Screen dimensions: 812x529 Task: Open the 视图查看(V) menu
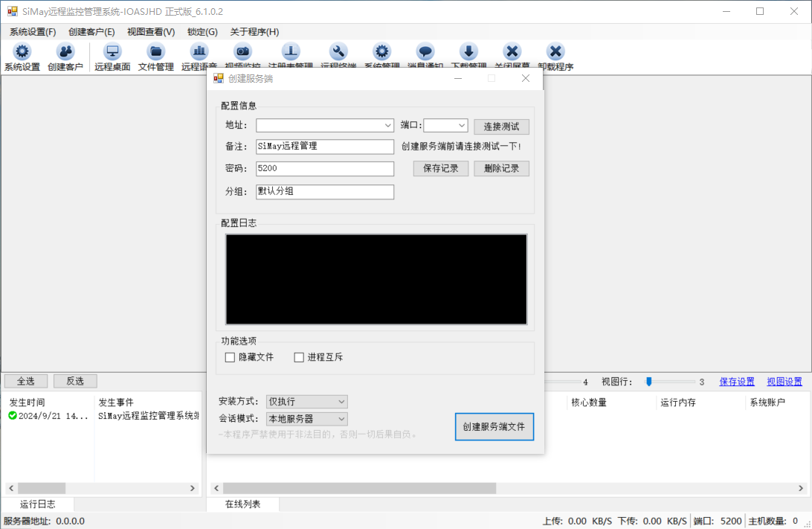[151, 32]
